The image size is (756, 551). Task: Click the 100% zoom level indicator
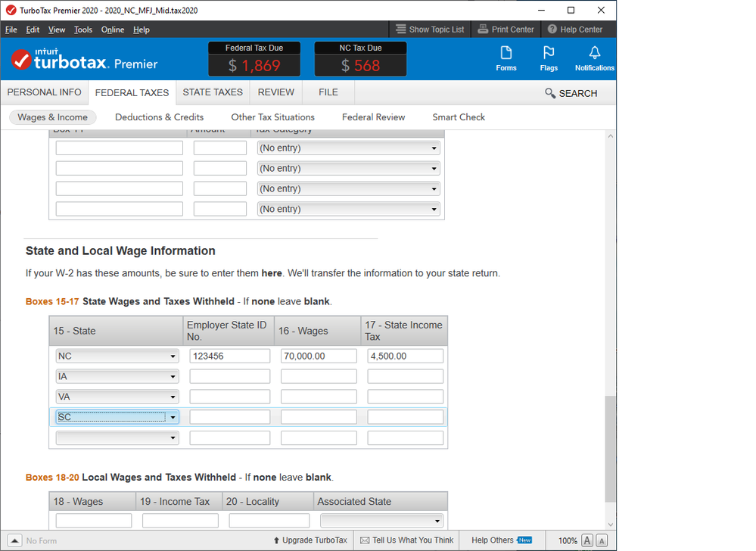[568, 540]
